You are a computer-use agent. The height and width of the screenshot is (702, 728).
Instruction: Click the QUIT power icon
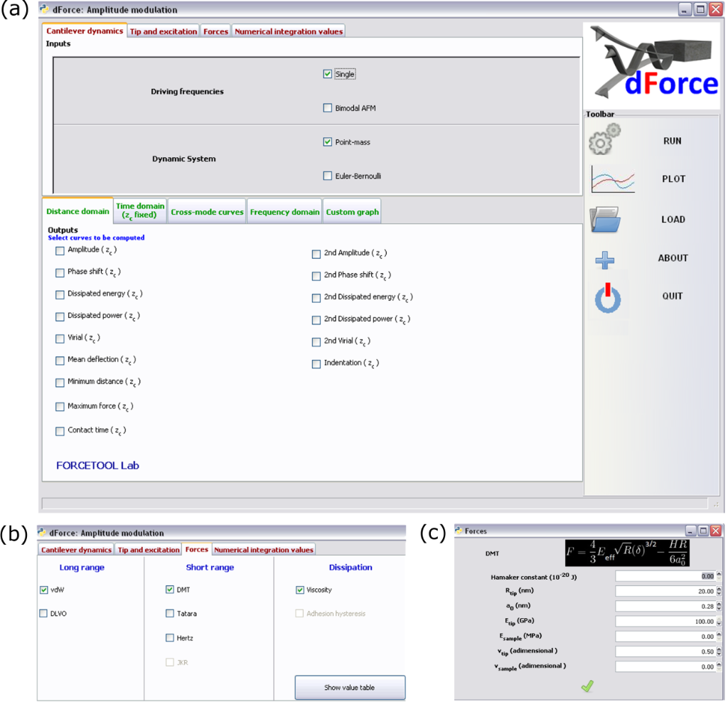pyautogui.click(x=607, y=299)
